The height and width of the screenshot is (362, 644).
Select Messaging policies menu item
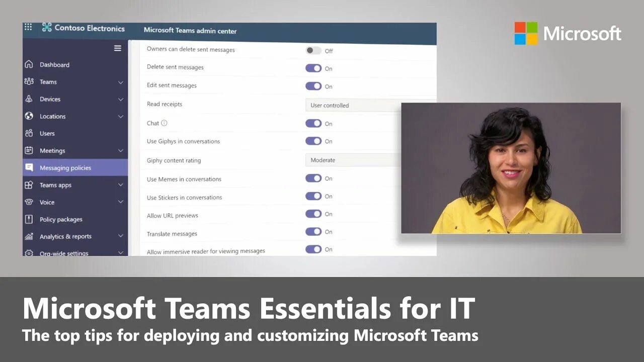coord(75,167)
